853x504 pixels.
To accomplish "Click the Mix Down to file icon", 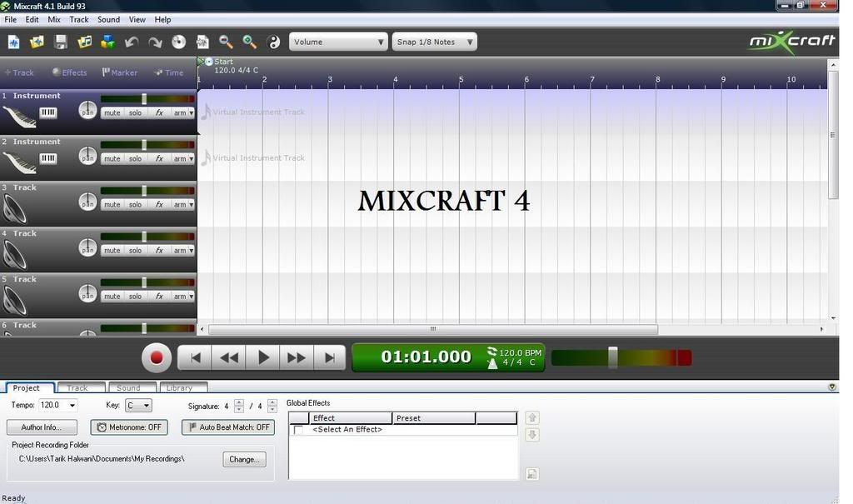I will click(202, 42).
